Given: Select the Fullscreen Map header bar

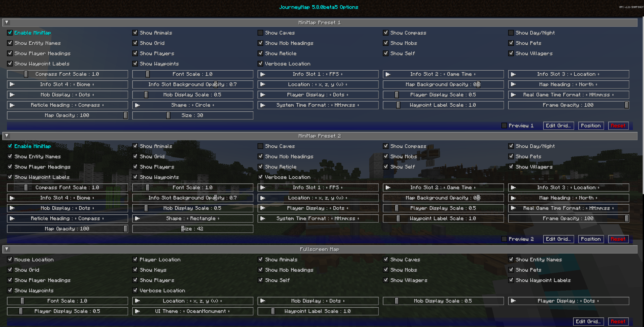Looking at the screenshot, I should (320, 249).
